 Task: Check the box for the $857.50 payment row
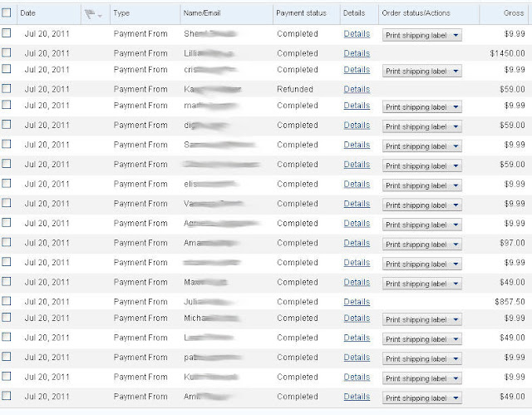click(x=6, y=301)
